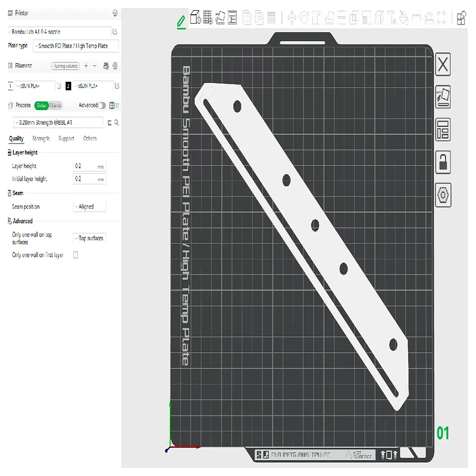Auto orient objects on plate 01
The image size is (476, 476).
click(x=443, y=97)
